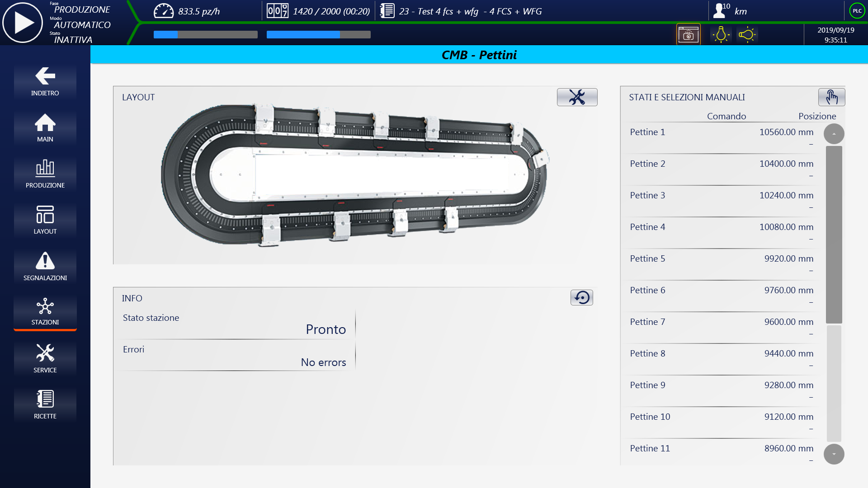
Task: Open the PRODUZIONE chart page
Action: pyautogui.click(x=45, y=174)
